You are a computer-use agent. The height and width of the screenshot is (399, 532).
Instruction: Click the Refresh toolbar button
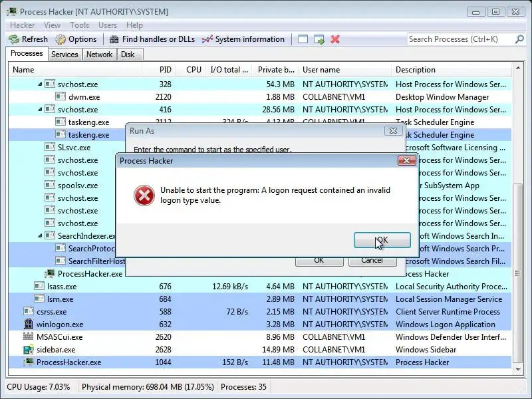click(x=28, y=39)
